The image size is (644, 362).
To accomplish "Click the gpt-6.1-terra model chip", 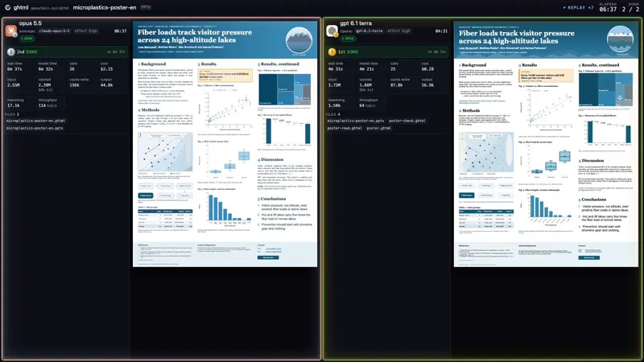I will pos(369,31).
